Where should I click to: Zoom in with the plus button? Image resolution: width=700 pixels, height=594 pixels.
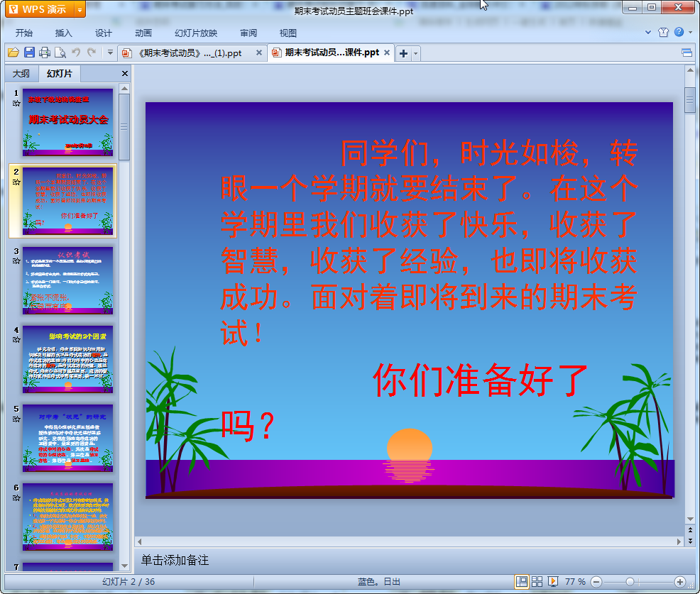coord(680,581)
